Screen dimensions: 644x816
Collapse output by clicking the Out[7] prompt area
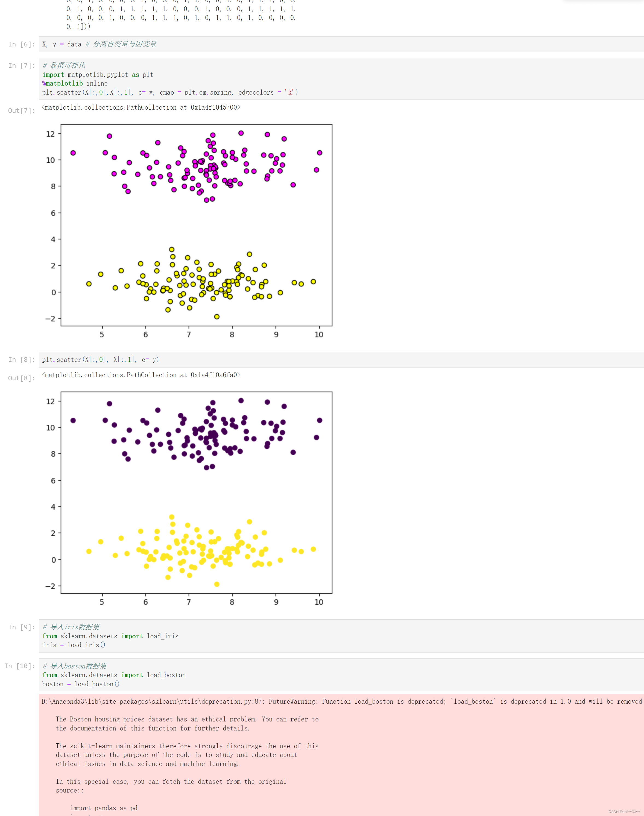tap(22, 110)
